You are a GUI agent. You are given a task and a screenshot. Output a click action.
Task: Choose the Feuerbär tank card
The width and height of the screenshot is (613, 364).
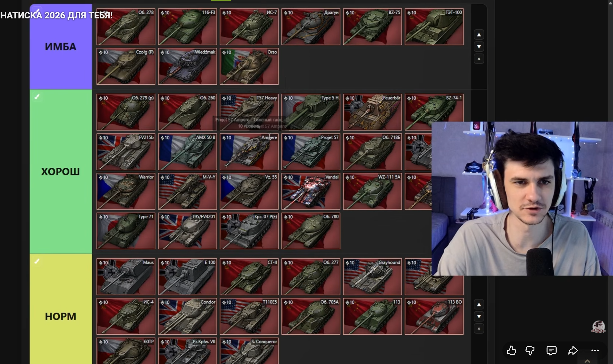[372, 112]
